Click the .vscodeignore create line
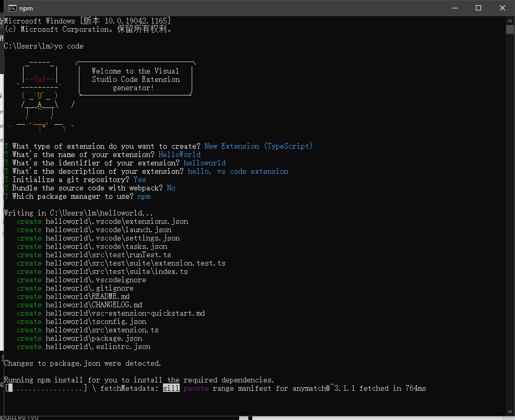 tap(81, 280)
